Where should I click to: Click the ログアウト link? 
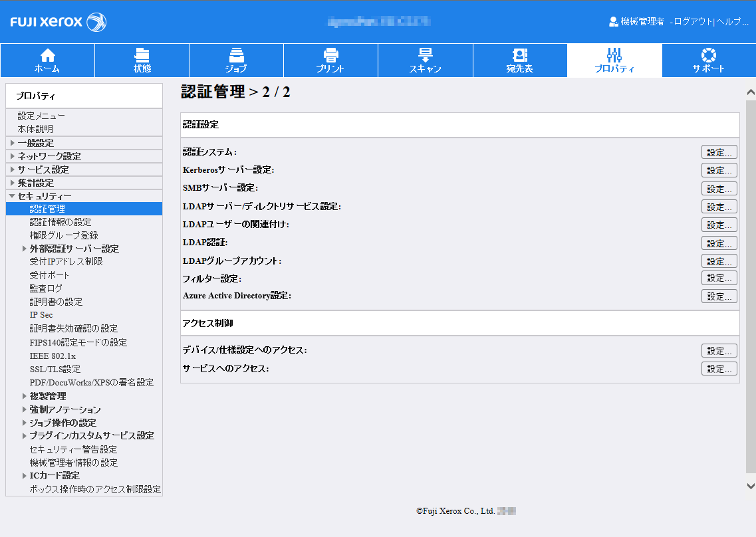pyautogui.click(x=692, y=22)
